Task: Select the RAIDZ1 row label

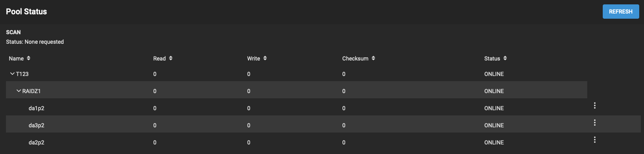Action: pos(31,91)
